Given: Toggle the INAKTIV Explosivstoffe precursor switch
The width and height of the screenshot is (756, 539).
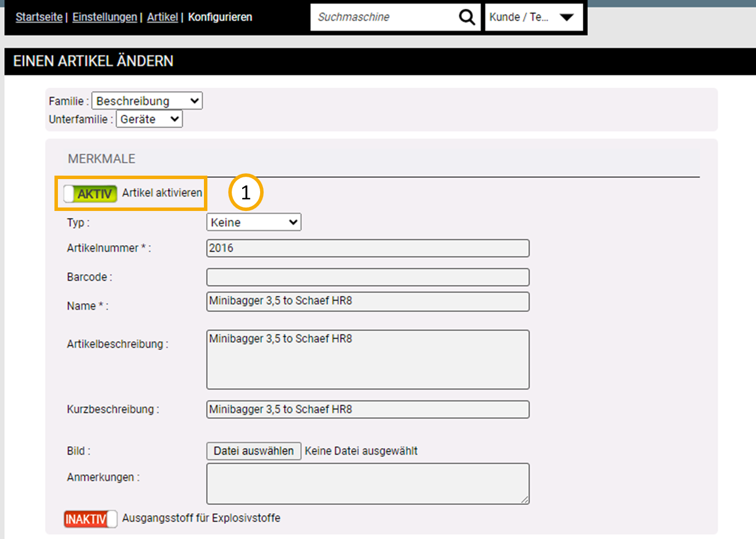Looking at the screenshot, I should click(x=90, y=519).
